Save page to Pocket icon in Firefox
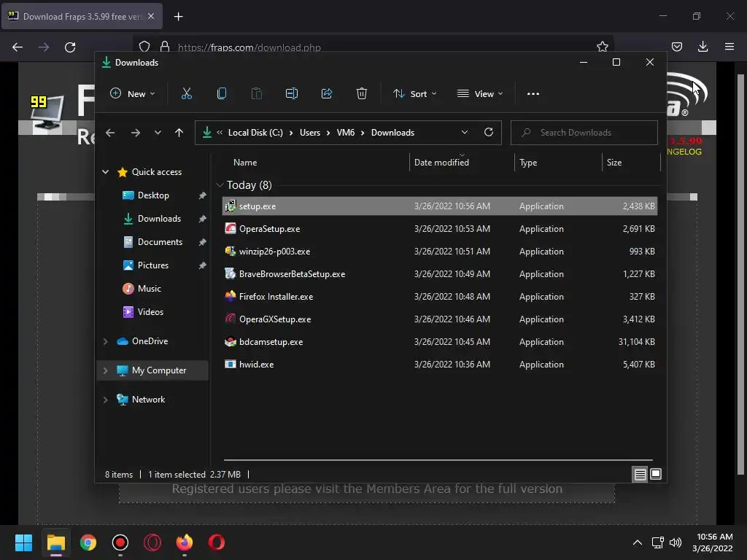The height and width of the screenshot is (560, 747). 676,47
